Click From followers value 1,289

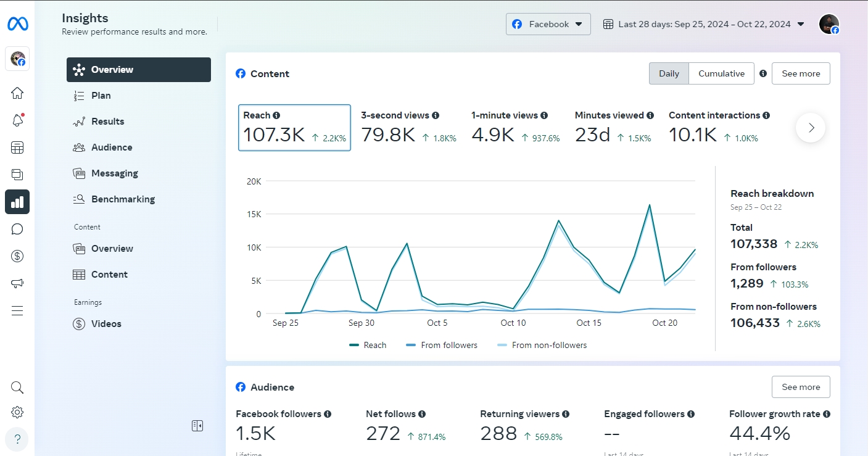pyautogui.click(x=747, y=283)
